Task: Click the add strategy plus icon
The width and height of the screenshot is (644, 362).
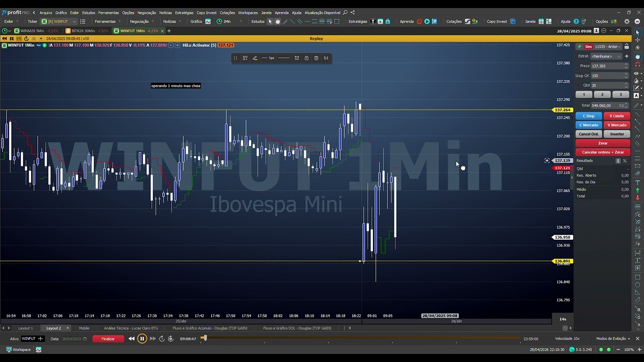Action: click(626, 56)
